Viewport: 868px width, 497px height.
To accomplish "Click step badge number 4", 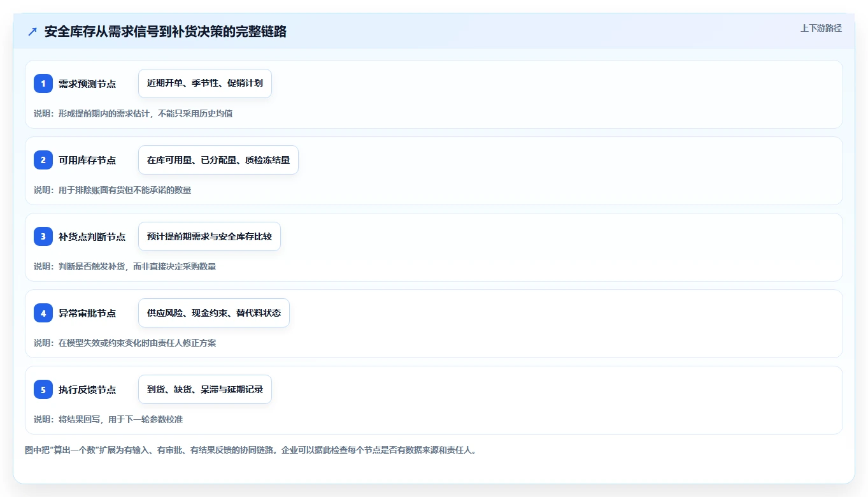I will point(43,313).
